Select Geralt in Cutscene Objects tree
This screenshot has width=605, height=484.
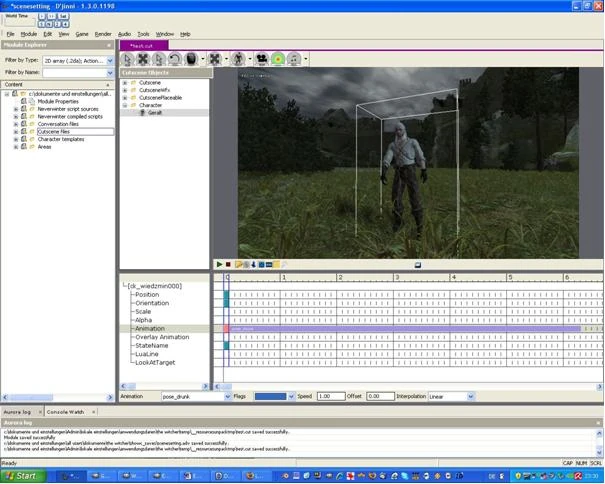[155, 113]
